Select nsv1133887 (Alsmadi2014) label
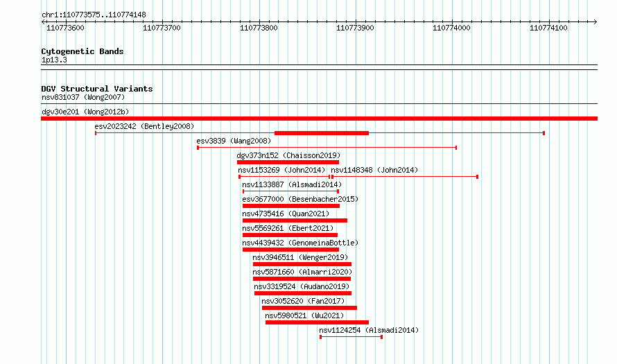 pyautogui.click(x=292, y=184)
